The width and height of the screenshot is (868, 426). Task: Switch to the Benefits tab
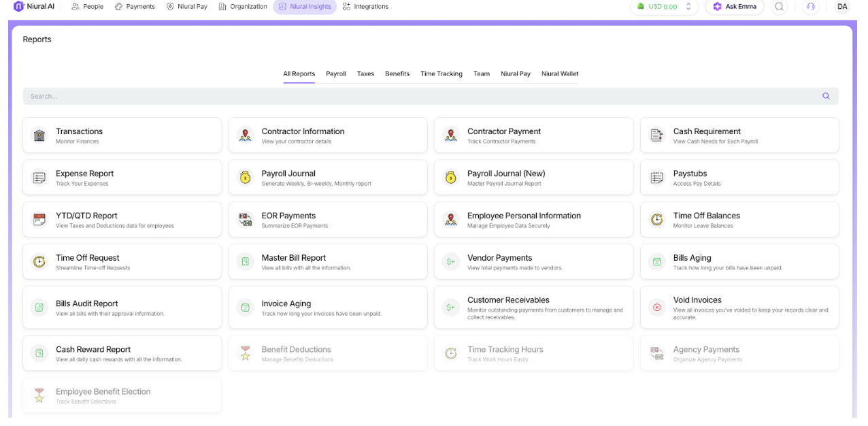(397, 73)
